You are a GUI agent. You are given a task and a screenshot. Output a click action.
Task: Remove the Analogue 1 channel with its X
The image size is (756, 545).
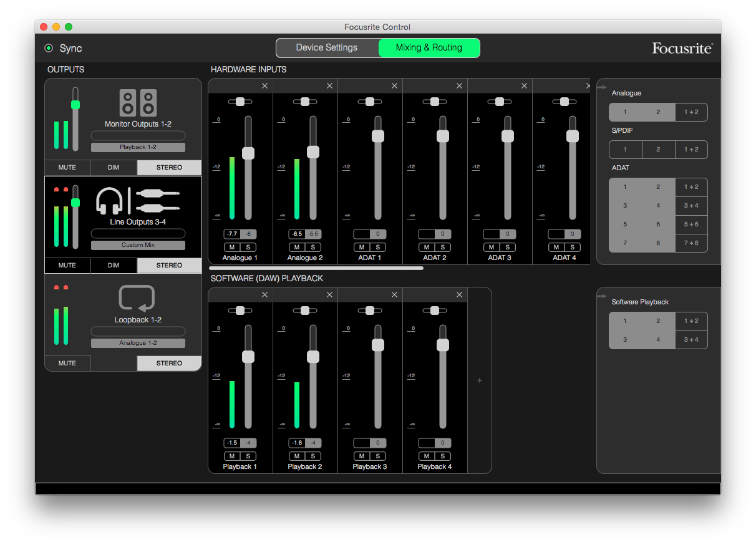(264, 85)
